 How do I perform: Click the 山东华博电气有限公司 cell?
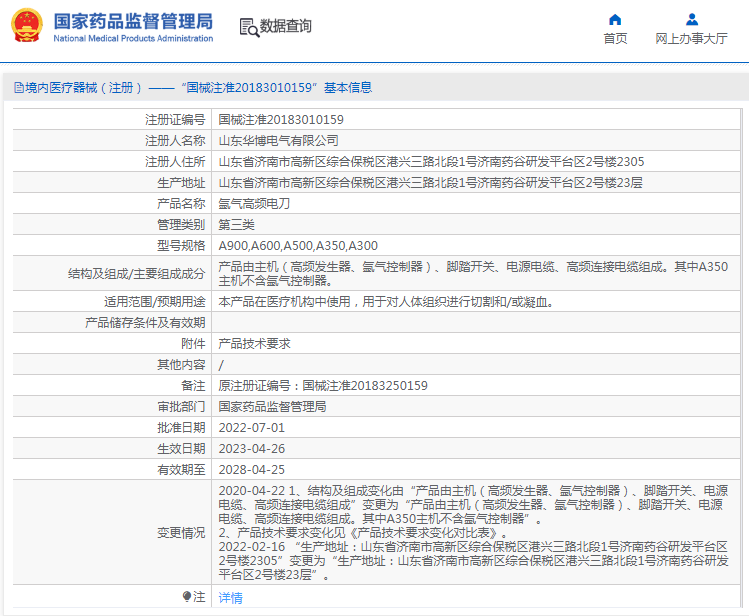tap(278, 140)
